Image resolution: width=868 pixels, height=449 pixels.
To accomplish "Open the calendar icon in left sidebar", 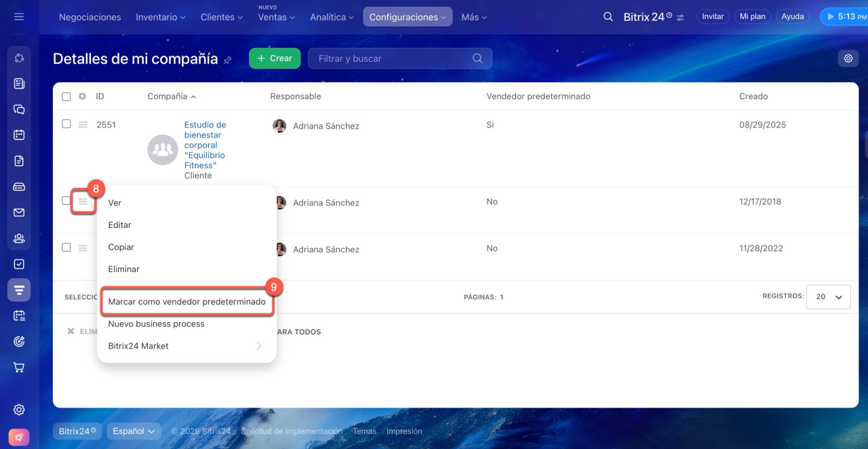I will click(x=19, y=135).
